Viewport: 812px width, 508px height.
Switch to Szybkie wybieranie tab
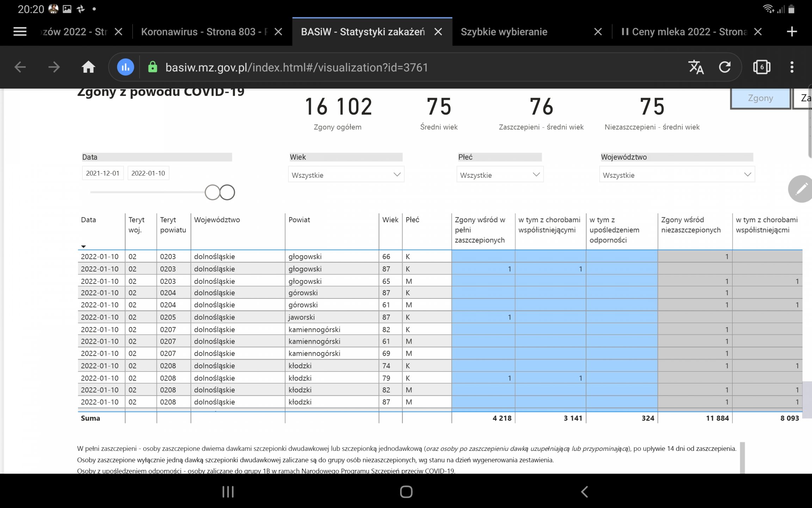coord(504,32)
